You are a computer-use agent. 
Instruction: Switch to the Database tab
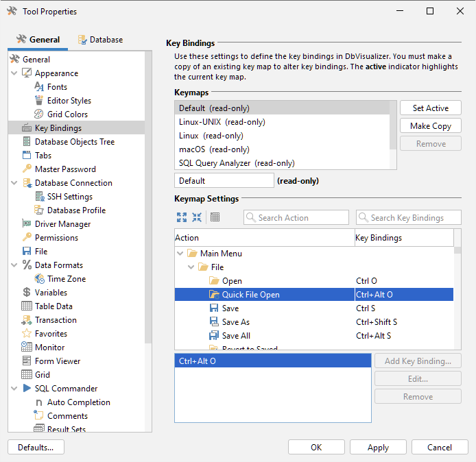[100, 40]
